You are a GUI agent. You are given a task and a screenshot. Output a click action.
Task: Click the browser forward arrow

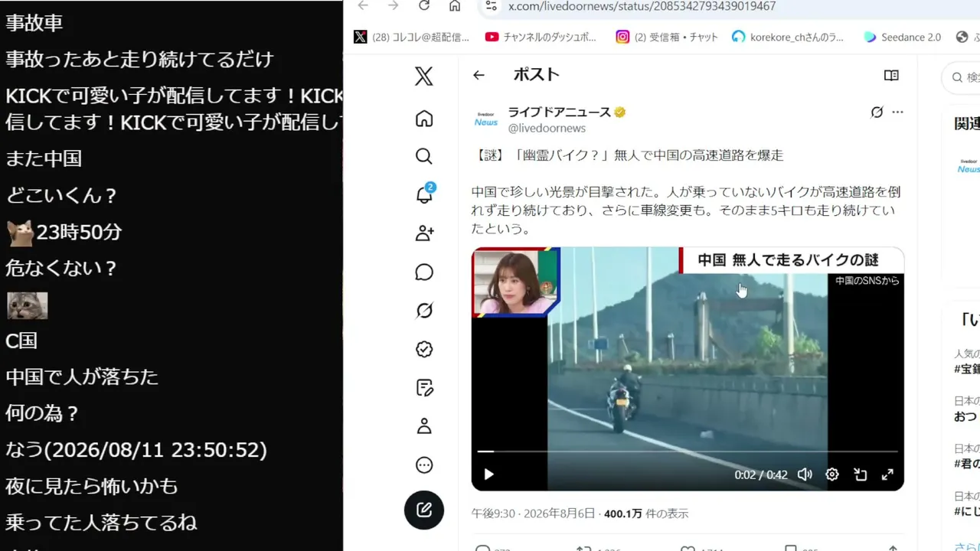point(394,6)
